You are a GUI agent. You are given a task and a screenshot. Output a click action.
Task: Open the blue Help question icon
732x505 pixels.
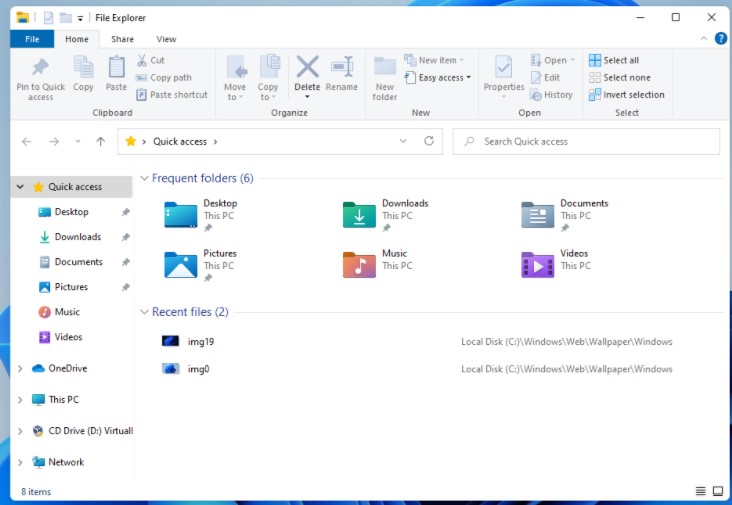coord(721,38)
